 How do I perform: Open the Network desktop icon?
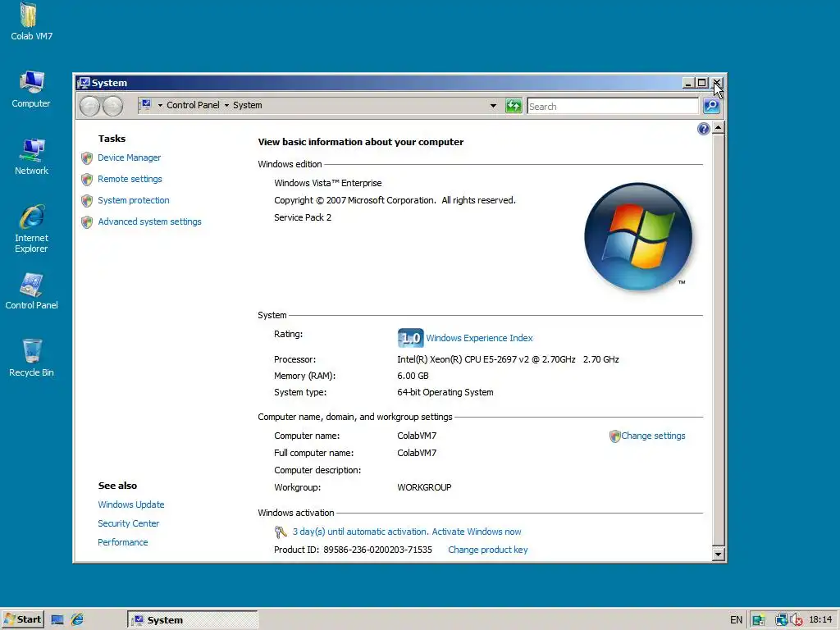click(x=31, y=157)
